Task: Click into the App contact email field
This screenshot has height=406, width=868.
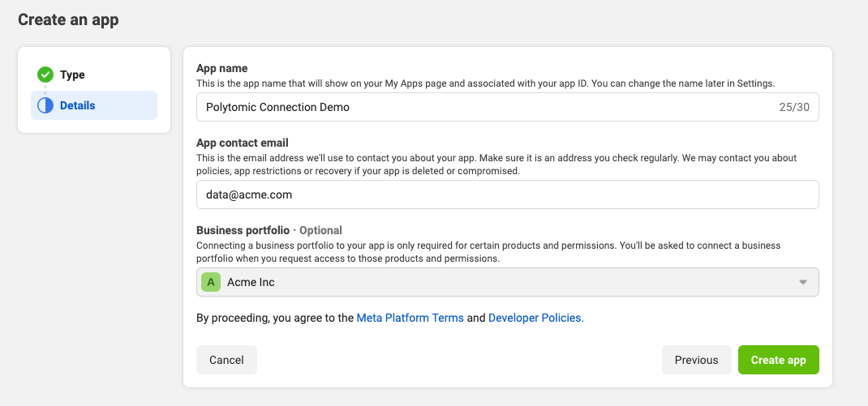Action: (507, 194)
